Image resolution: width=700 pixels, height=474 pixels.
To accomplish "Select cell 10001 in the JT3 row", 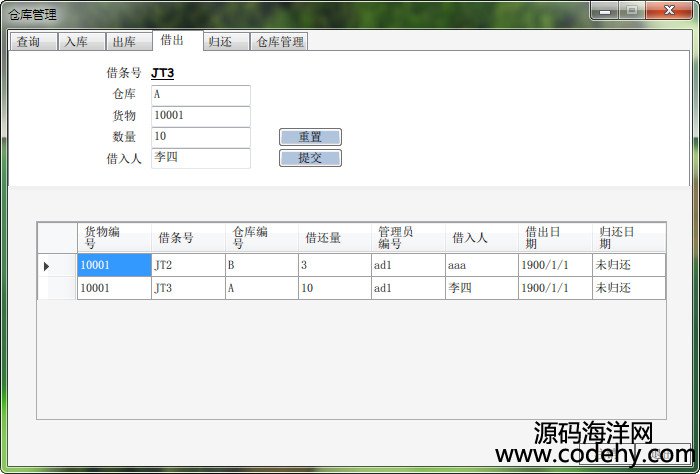I will coord(114,288).
